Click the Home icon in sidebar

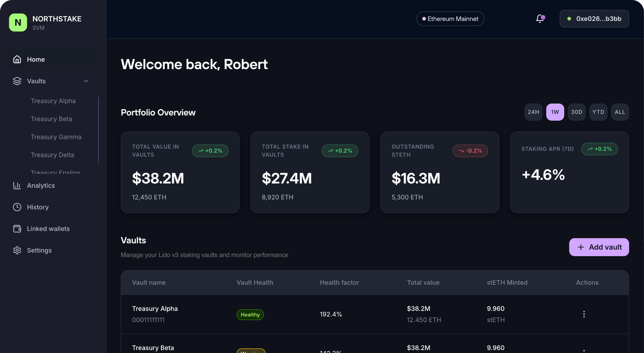pyautogui.click(x=17, y=59)
